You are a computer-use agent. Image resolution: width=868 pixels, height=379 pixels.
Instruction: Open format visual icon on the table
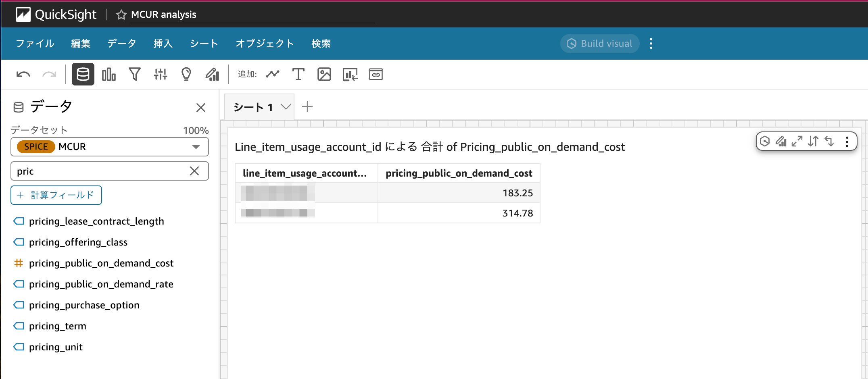pos(781,141)
